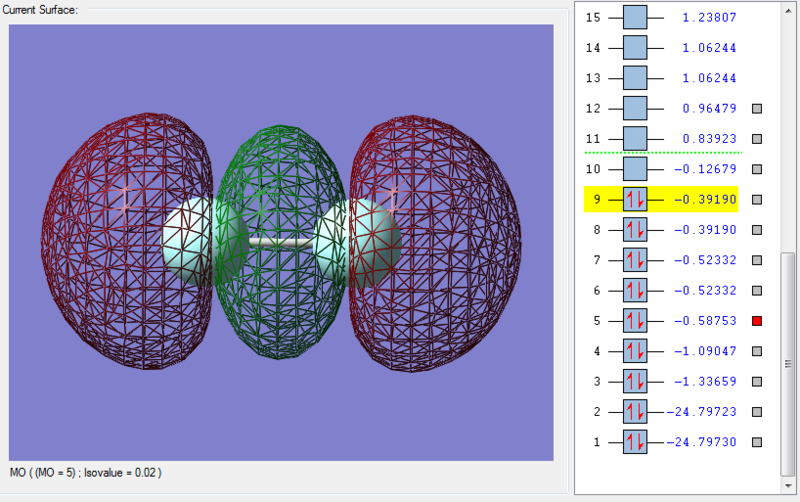800x502 pixels.
Task: Click energy value -24.79730
Action: [702, 442]
